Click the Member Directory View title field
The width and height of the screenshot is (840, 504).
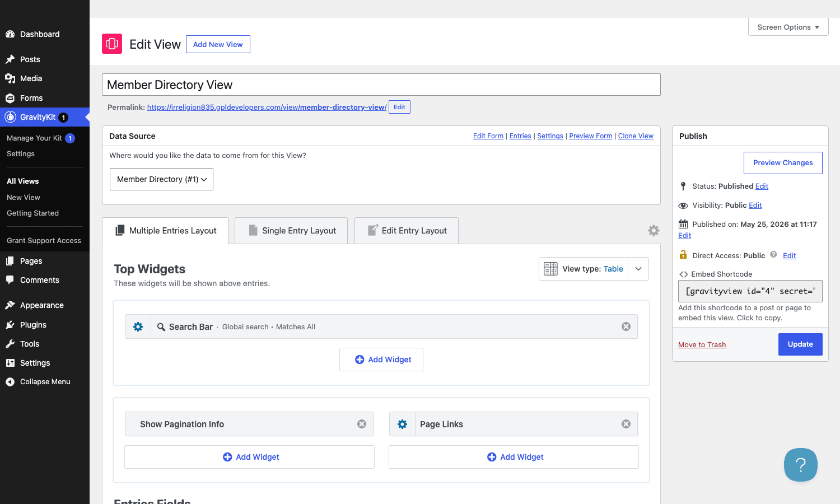point(381,85)
